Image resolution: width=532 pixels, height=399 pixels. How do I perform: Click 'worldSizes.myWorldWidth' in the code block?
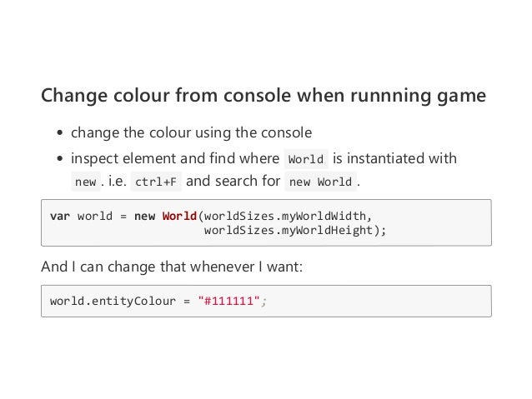pyautogui.click(x=285, y=217)
